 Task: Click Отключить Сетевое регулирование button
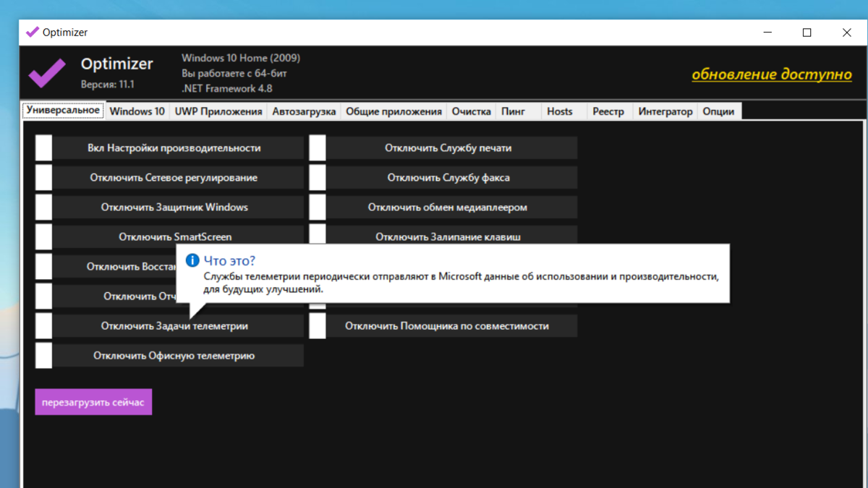click(x=178, y=178)
